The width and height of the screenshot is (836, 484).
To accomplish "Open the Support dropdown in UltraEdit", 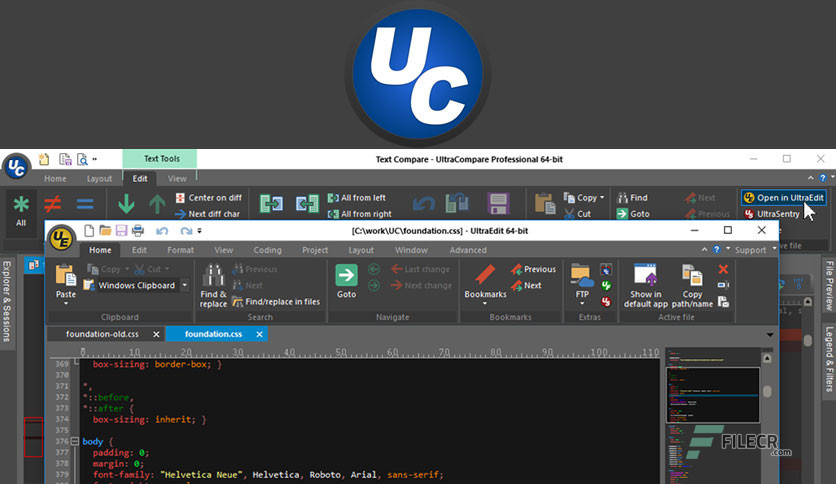I will pos(755,250).
